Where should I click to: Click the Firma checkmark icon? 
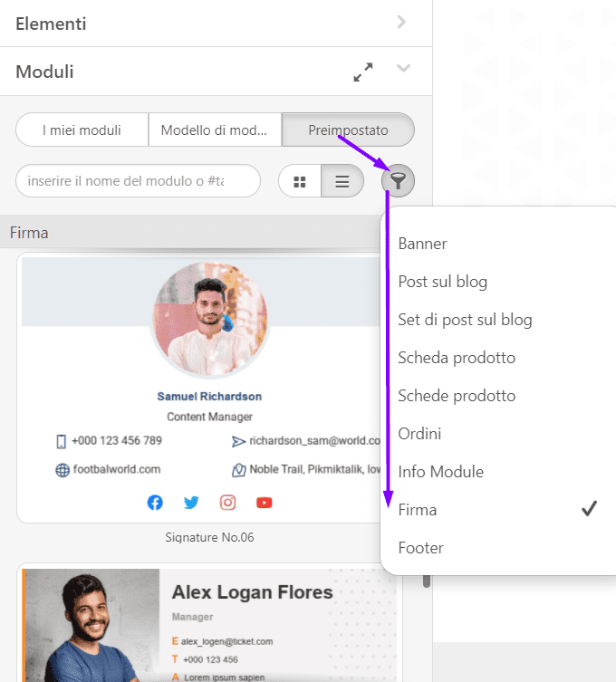tap(589, 508)
